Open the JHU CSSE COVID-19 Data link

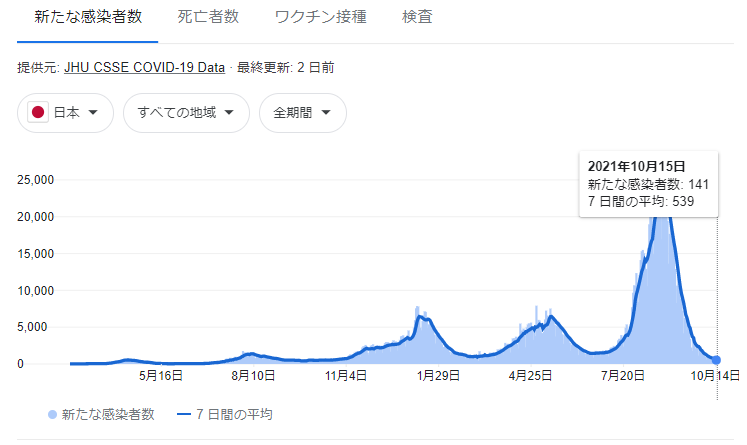pyautogui.click(x=144, y=68)
